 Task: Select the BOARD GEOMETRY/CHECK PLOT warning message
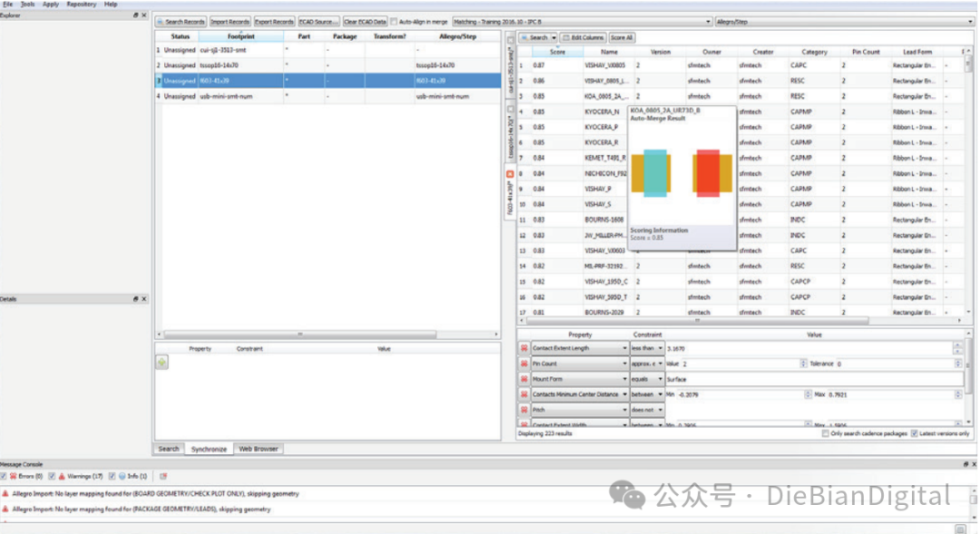156,494
